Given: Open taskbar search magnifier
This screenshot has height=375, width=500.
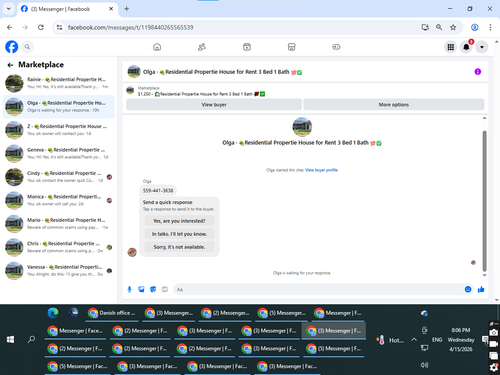Looking at the screenshot, I should 32,339.
